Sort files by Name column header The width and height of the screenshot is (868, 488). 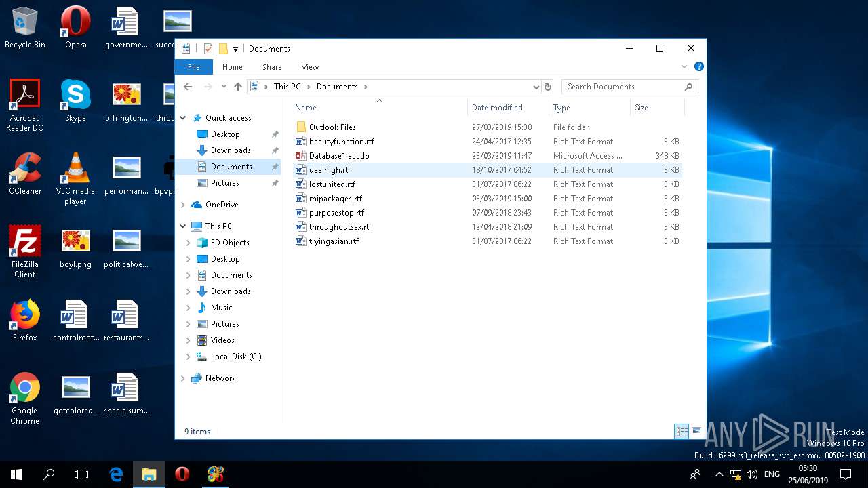380,108
